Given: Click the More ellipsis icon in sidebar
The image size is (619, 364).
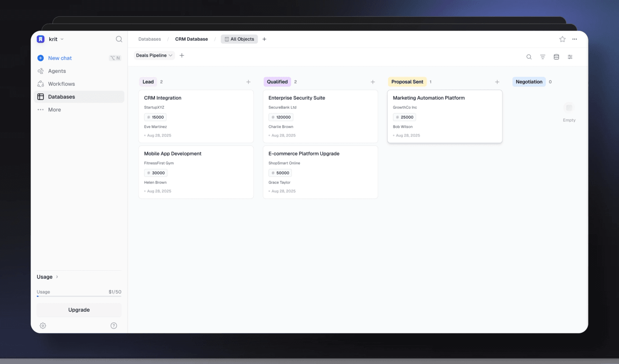Looking at the screenshot, I should pos(40,110).
